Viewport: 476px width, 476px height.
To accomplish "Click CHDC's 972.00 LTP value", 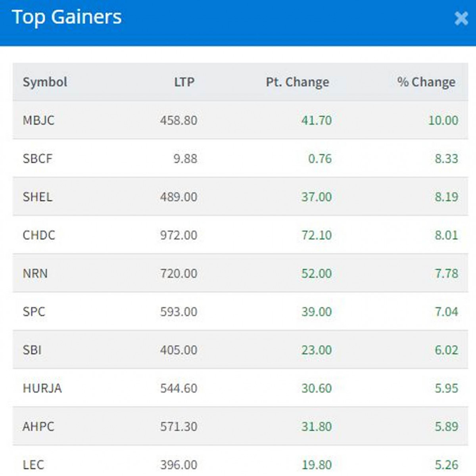I will (178, 235).
